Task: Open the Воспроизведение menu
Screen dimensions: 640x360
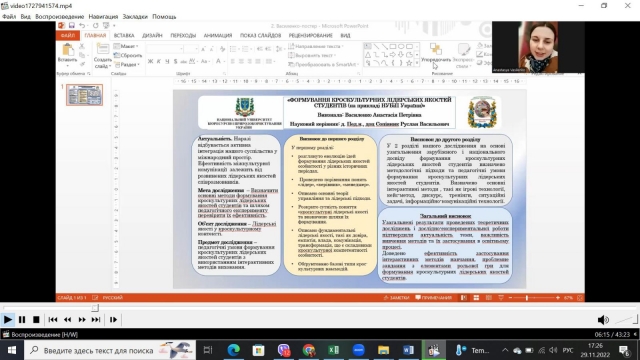Action: pyautogui.click(x=60, y=17)
